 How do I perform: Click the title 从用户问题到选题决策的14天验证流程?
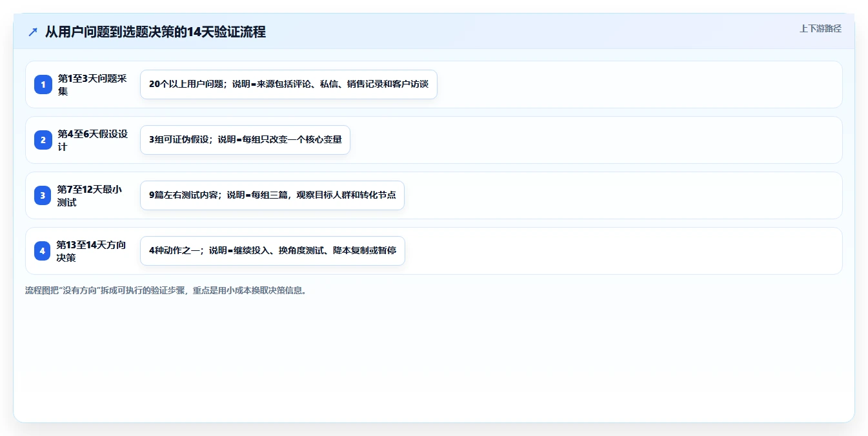point(156,32)
